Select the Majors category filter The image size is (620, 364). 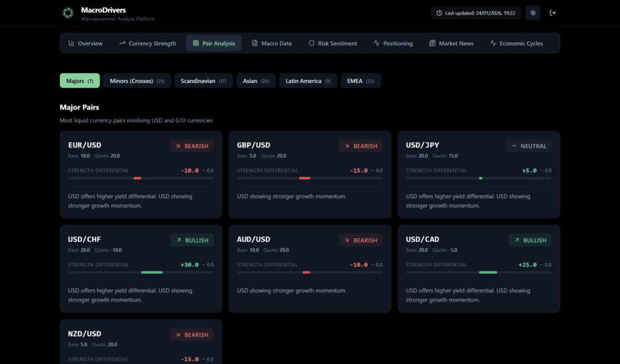(79, 81)
